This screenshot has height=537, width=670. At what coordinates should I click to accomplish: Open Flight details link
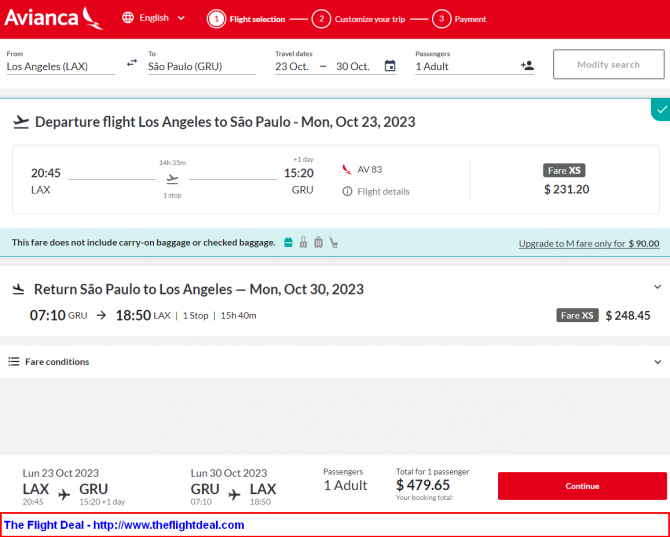coord(383,192)
